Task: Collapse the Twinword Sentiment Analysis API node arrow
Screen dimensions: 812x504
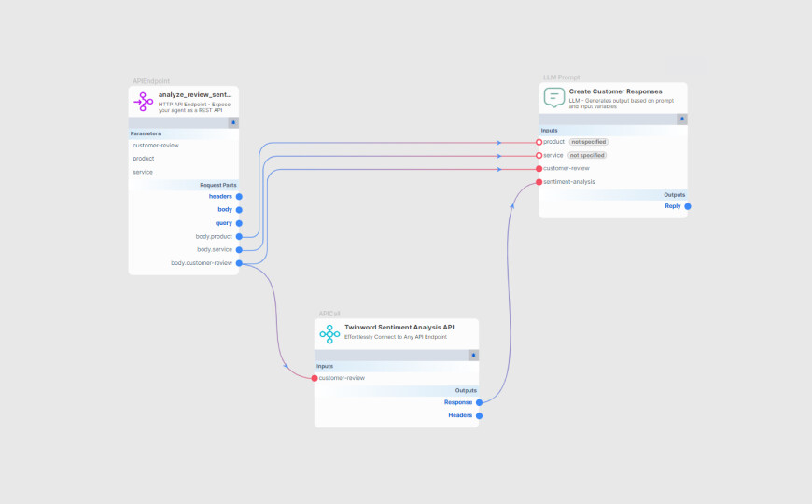Action: click(473, 356)
